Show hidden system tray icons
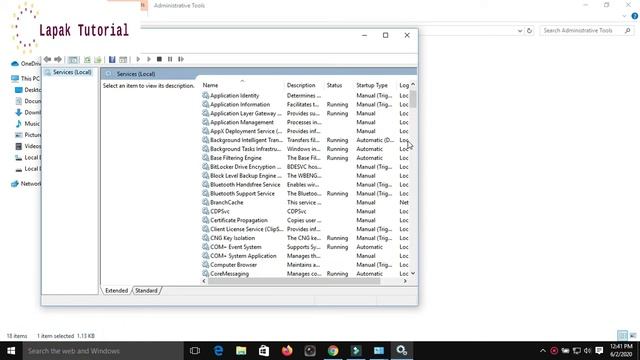This screenshot has height=360, width=640. 542,351
